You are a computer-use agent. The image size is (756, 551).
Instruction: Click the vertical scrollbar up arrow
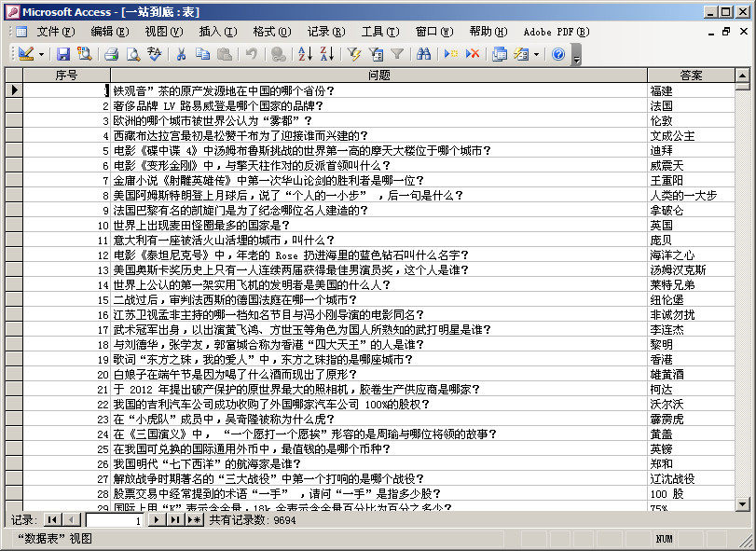pyautogui.click(x=743, y=76)
